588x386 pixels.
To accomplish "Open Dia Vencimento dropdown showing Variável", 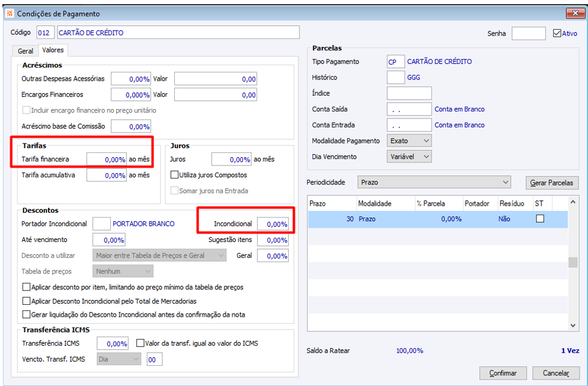I will coord(409,157).
